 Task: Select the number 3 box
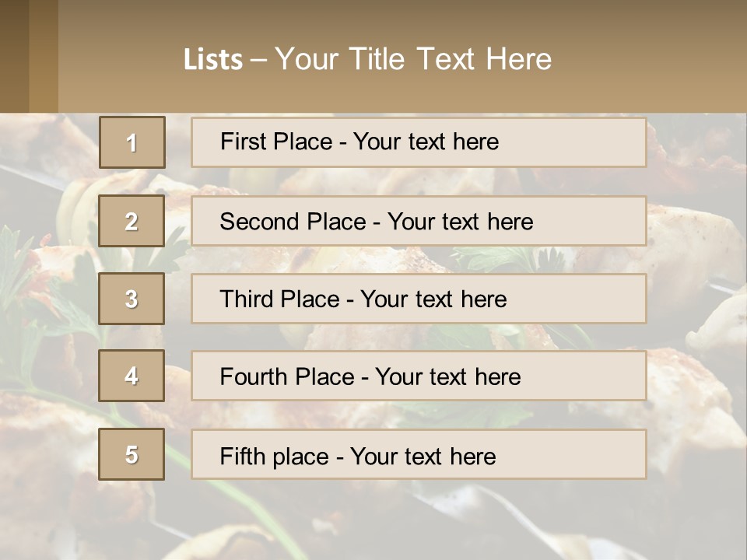pos(132,299)
